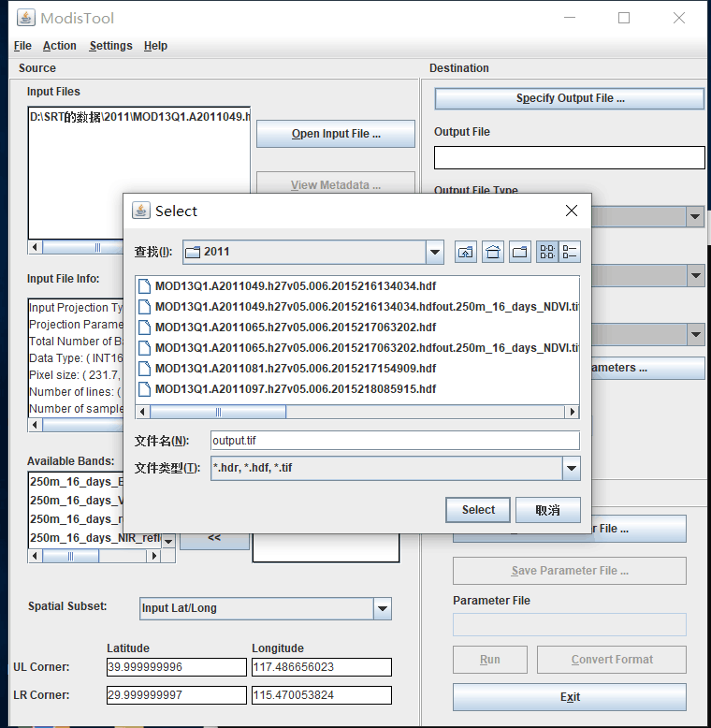Expand the Output File Type dropdown arrow
This screenshot has height=728, width=711.
(695, 217)
